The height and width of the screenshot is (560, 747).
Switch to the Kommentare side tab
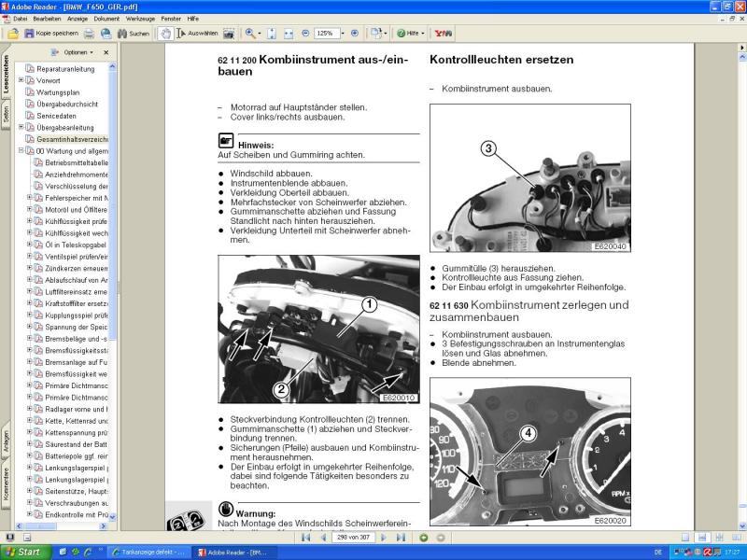click(x=6, y=484)
